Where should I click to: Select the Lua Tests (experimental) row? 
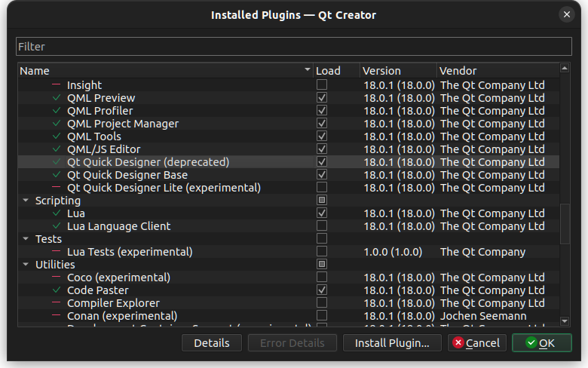coord(289,251)
